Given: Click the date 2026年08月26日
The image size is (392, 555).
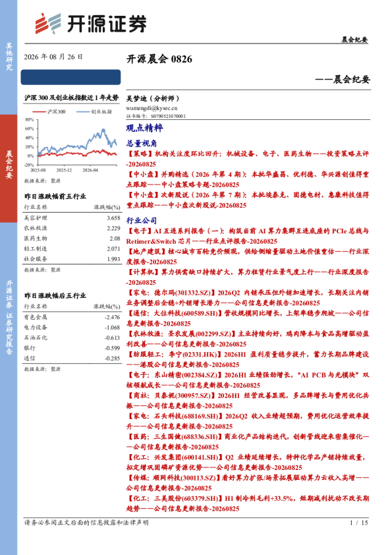Looking at the screenshot, I should tap(53, 57).
